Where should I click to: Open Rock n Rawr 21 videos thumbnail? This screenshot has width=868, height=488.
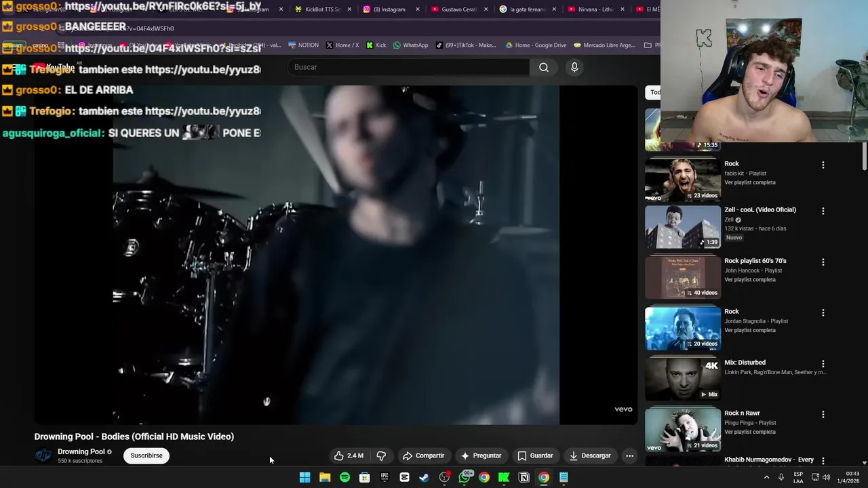(683, 429)
